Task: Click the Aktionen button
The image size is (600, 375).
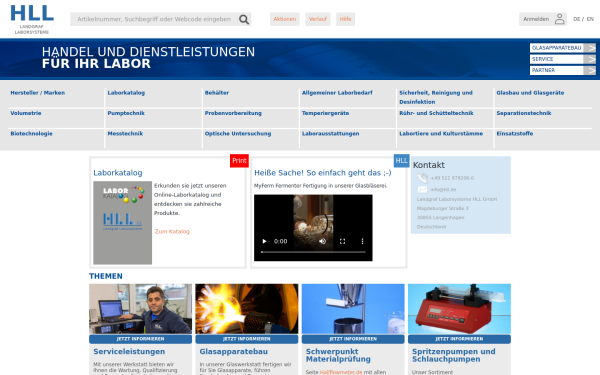Action: pos(285,19)
